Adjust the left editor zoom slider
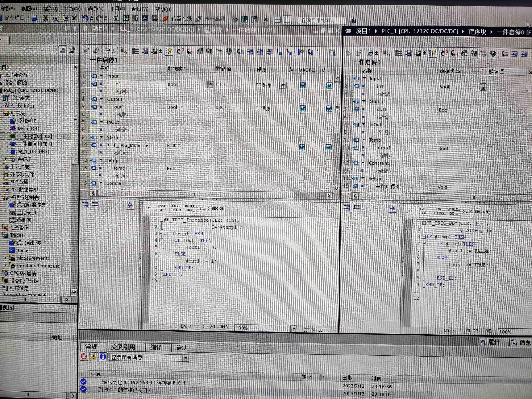The image size is (532, 399). coord(314,329)
